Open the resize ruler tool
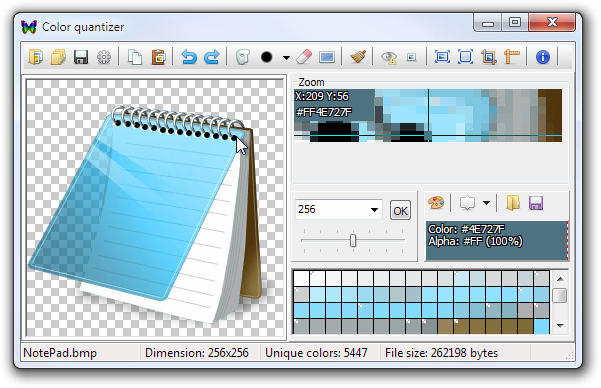 pos(511,57)
